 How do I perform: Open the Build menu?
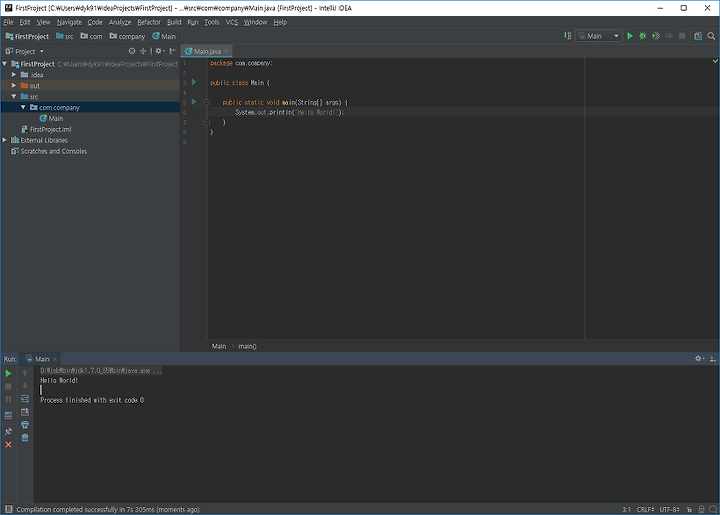coord(174,22)
